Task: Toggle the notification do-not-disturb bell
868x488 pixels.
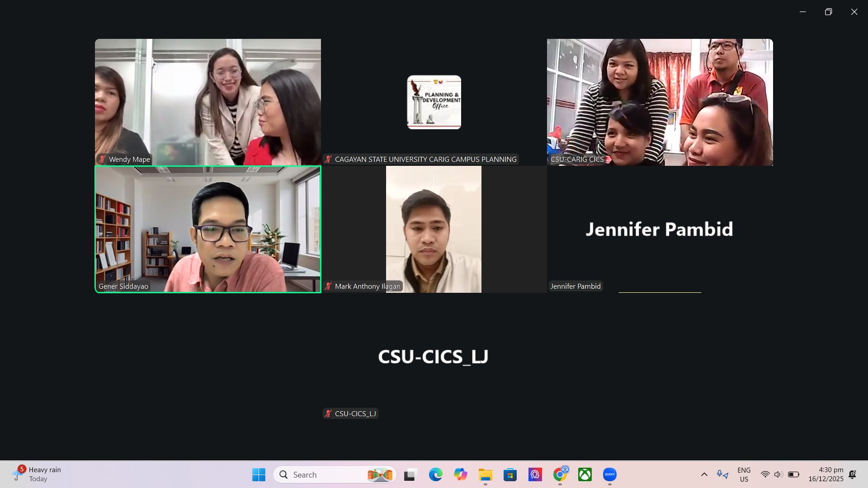Action: click(852, 474)
